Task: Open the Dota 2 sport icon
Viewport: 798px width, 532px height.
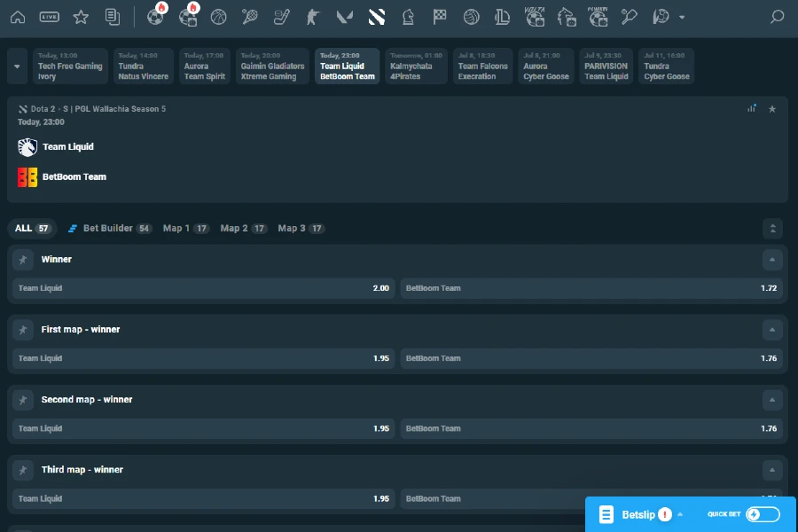Action: click(x=375, y=16)
